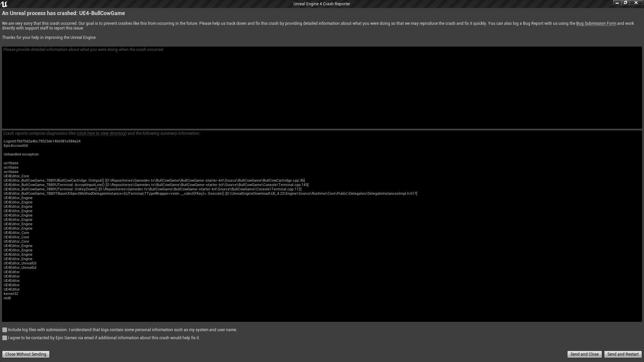
Task: Expand the crash report directory link
Action: [x=102, y=133]
